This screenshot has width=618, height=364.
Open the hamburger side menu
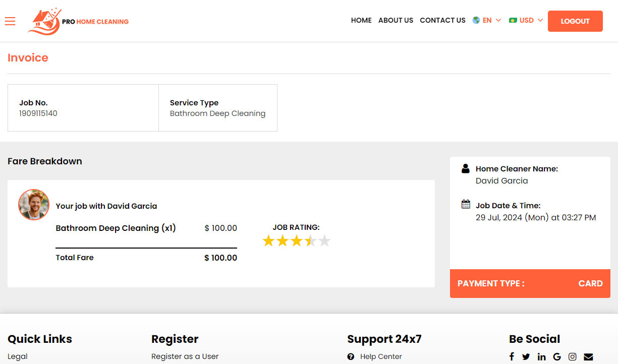pyautogui.click(x=10, y=21)
